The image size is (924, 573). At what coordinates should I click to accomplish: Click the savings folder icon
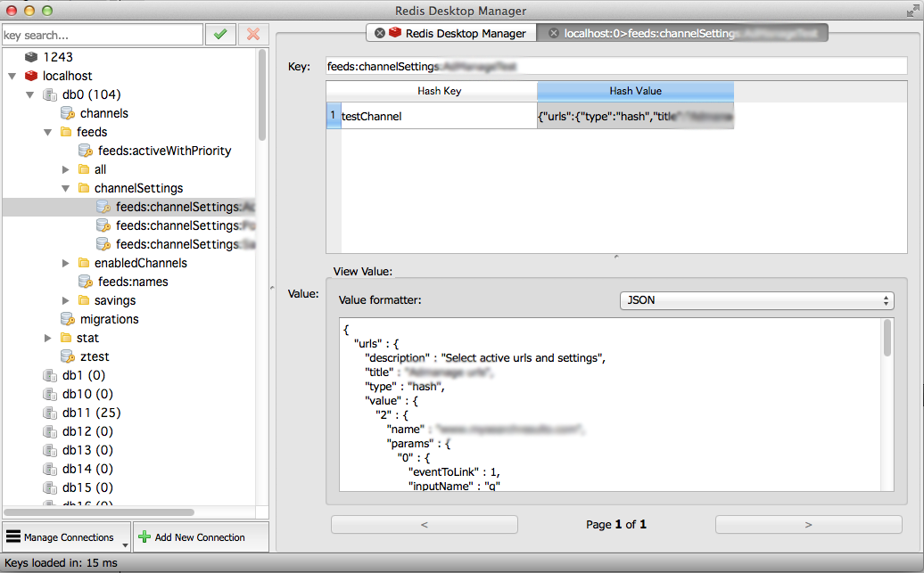tap(84, 300)
